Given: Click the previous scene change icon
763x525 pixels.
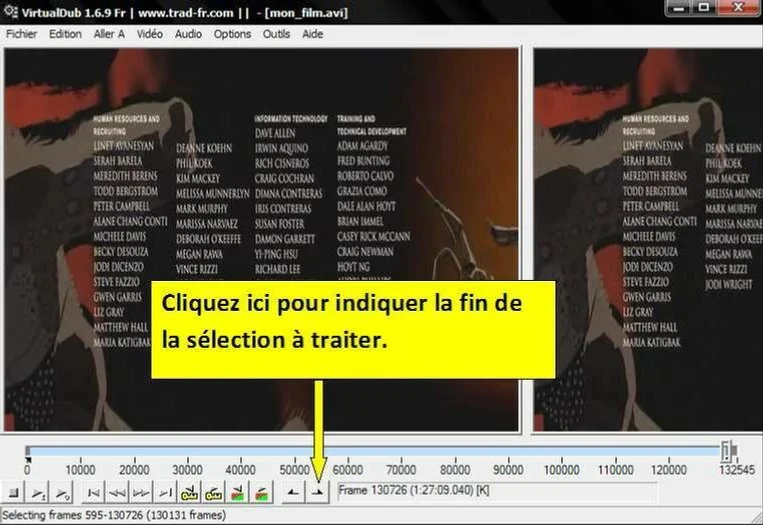Looking at the screenshot, I should coord(237,493).
